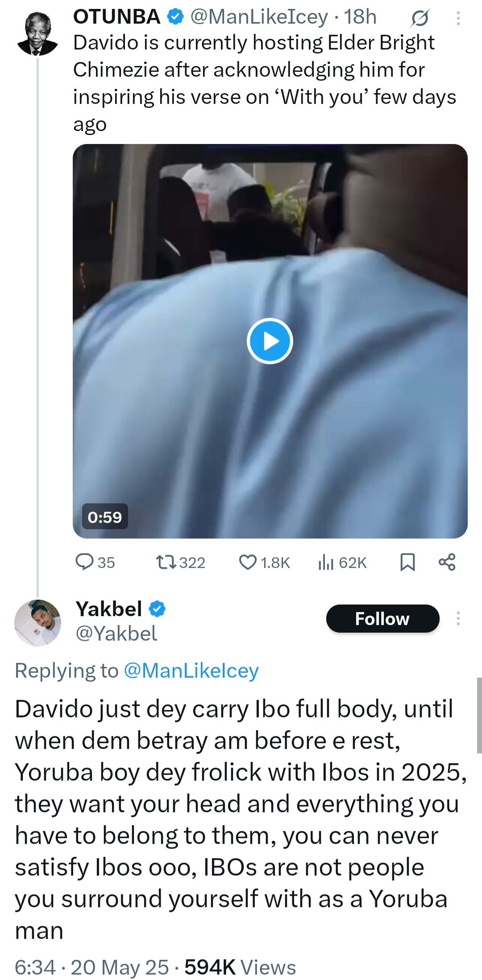The height and width of the screenshot is (980, 482).
Task: Tap the 0:59 video duration label
Action: tap(105, 517)
